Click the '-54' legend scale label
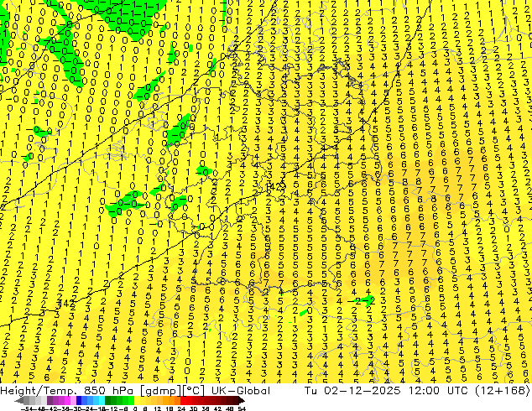This screenshot has height=411, width=532. (x=27, y=409)
